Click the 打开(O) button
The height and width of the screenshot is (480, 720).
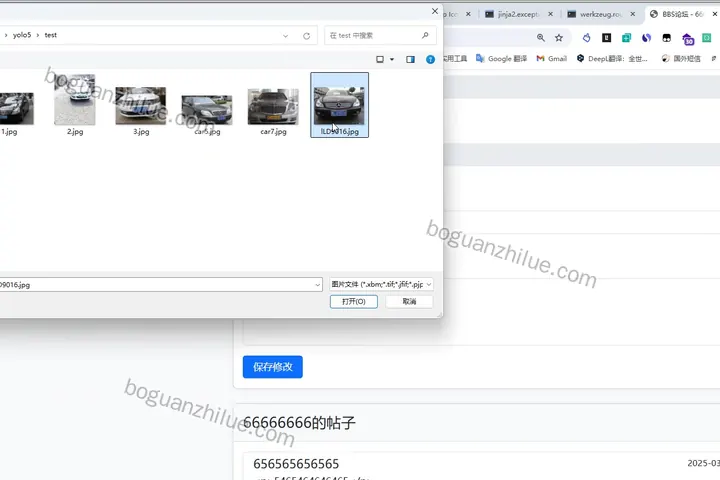(x=354, y=301)
